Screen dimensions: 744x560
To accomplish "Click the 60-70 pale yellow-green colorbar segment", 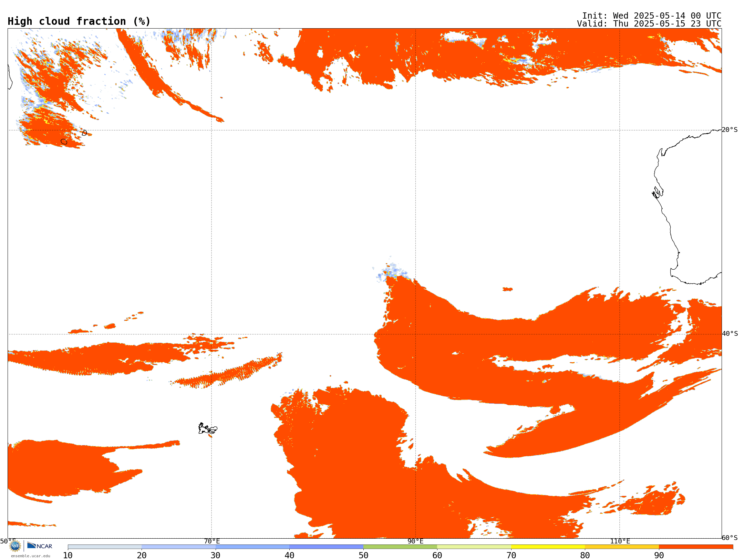I will [474, 547].
